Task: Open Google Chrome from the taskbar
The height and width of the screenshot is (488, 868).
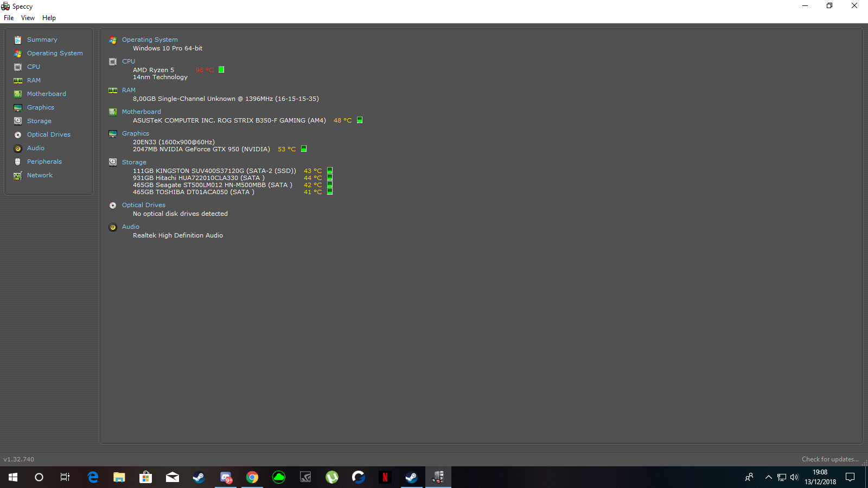Action: pyautogui.click(x=252, y=477)
